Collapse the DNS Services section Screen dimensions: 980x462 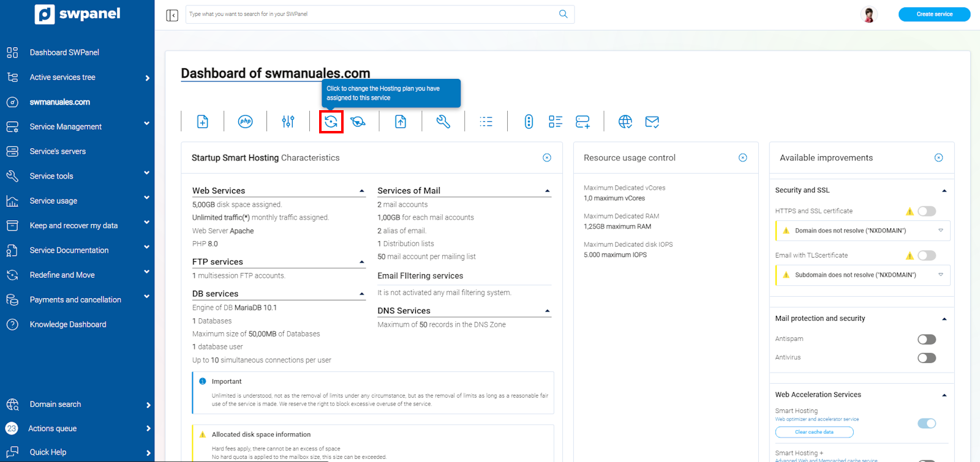pos(548,311)
